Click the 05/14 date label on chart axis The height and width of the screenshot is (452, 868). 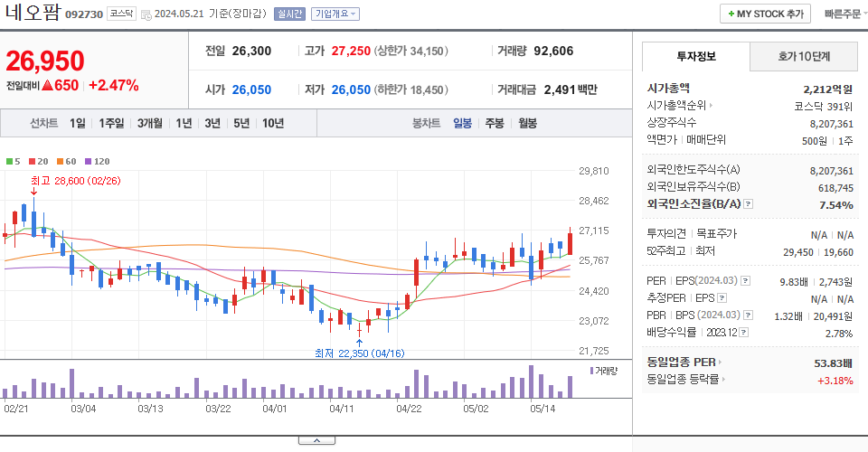[x=542, y=409]
